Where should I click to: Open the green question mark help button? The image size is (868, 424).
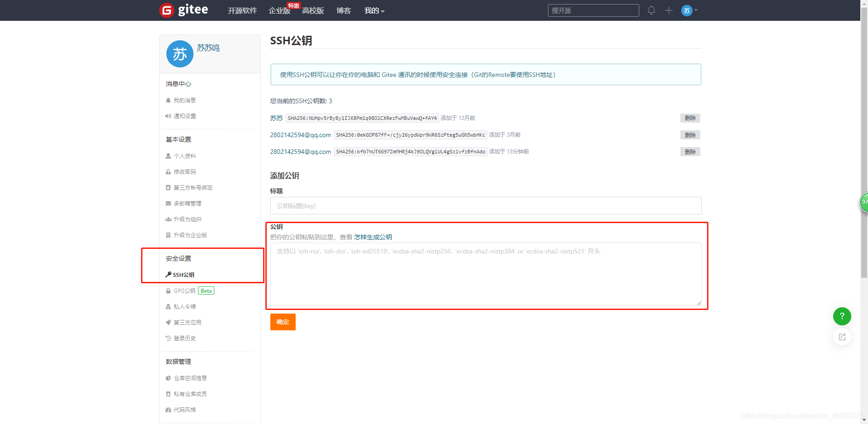842,316
